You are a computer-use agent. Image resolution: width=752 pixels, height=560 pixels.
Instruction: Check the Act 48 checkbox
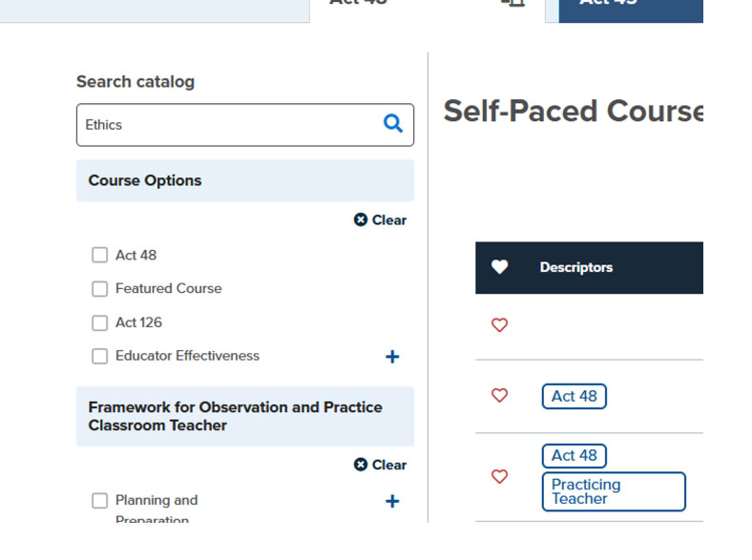99,255
